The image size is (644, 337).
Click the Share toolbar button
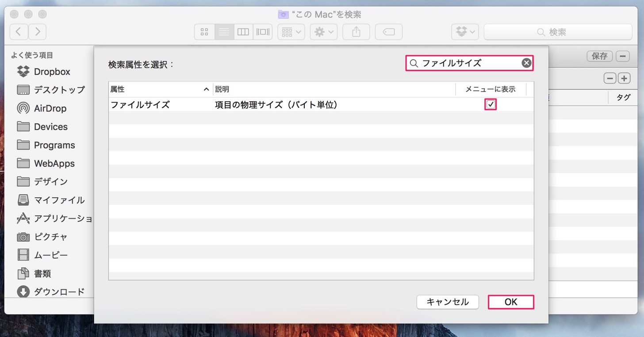[x=356, y=32]
